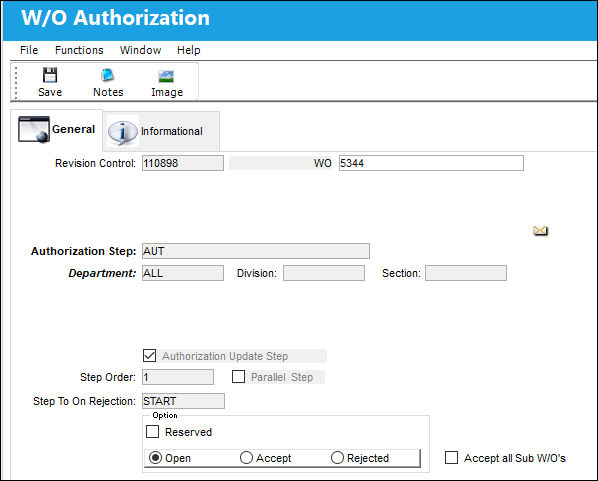Click the Revision Control field 110898
The image size is (598, 481).
pyautogui.click(x=183, y=163)
